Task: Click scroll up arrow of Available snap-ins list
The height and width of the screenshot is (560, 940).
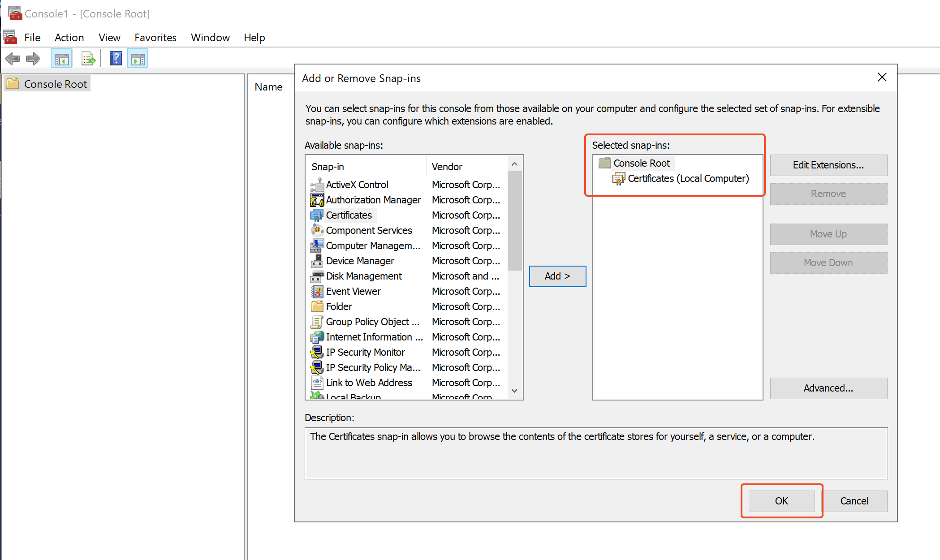Action: 514,164
